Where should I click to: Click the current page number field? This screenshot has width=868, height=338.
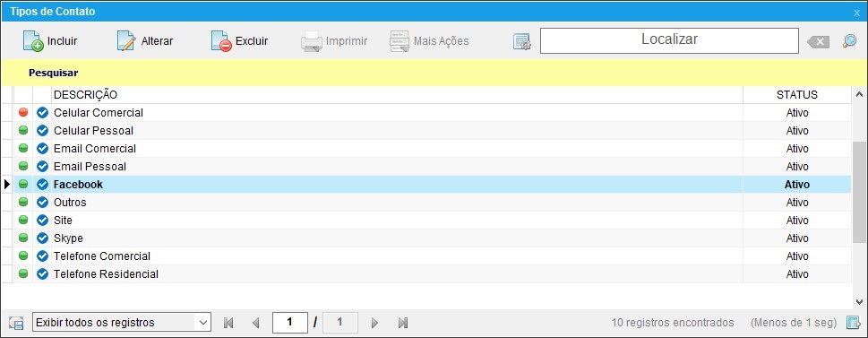[290, 322]
